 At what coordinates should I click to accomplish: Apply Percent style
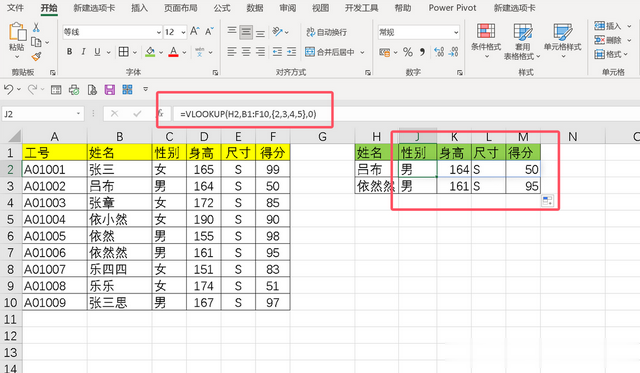407,52
